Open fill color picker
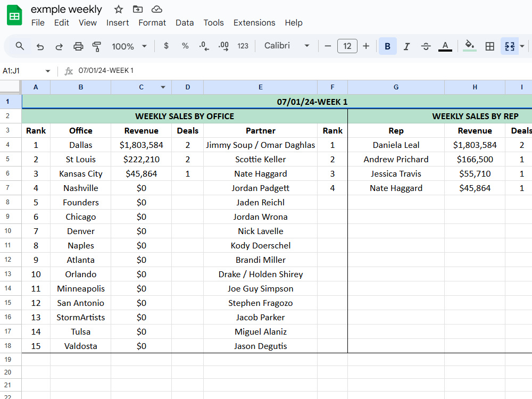 [470, 46]
